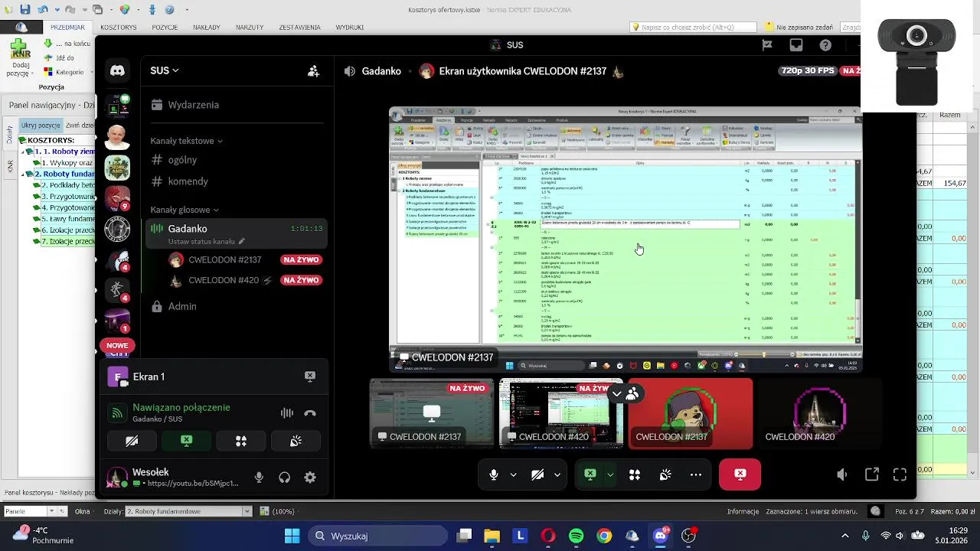
Task: Open more call options ellipsis
Action: click(x=696, y=474)
